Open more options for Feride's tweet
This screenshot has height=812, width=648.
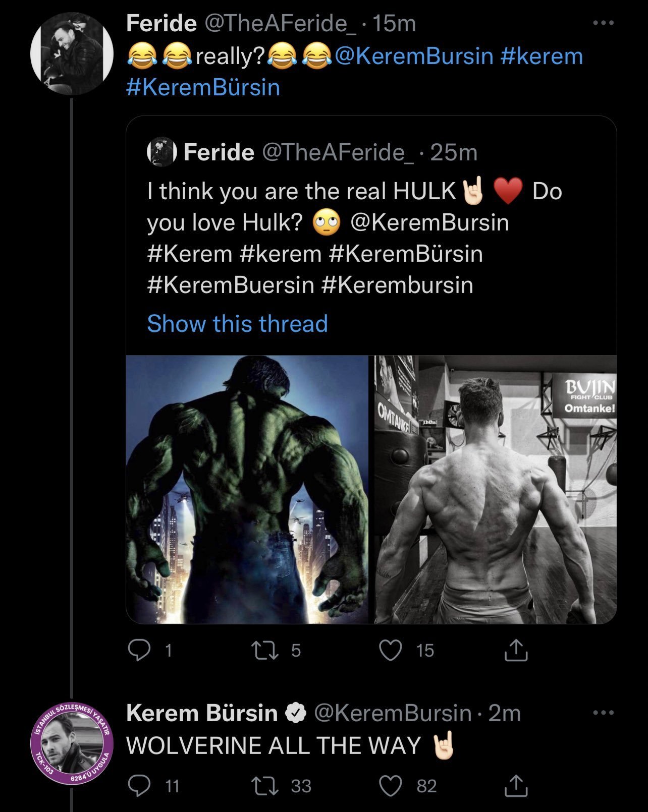pyautogui.click(x=603, y=23)
